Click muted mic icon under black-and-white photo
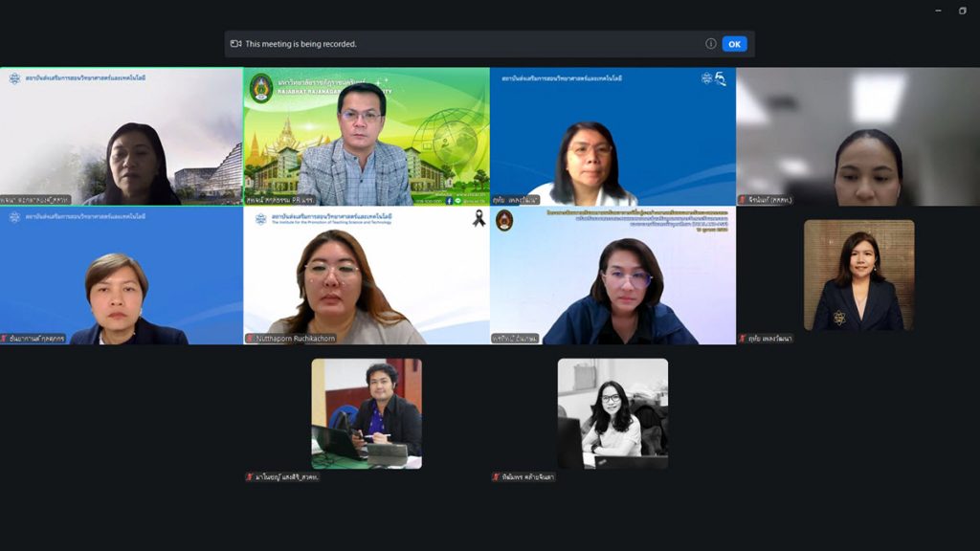Image resolution: width=980 pixels, height=551 pixels. [496, 476]
